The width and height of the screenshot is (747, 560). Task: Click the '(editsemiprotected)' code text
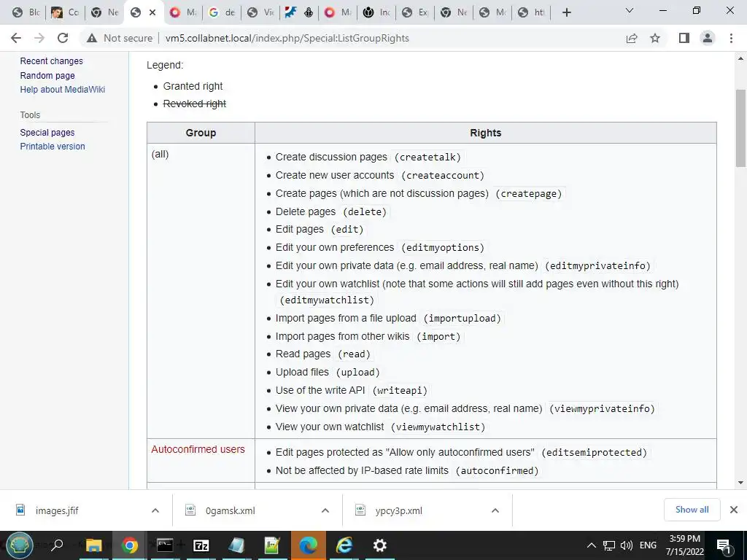(594, 452)
